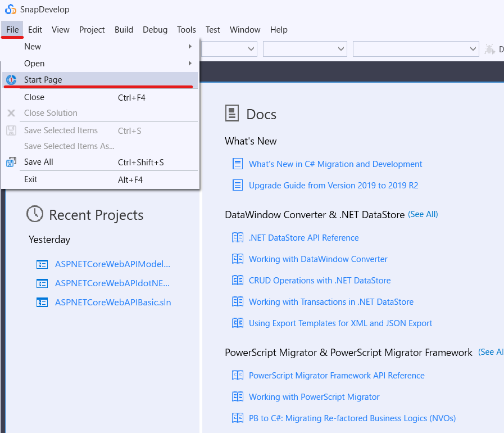Click See All next to DataWindow Converter heading
504x433 pixels.
coord(423,214)
